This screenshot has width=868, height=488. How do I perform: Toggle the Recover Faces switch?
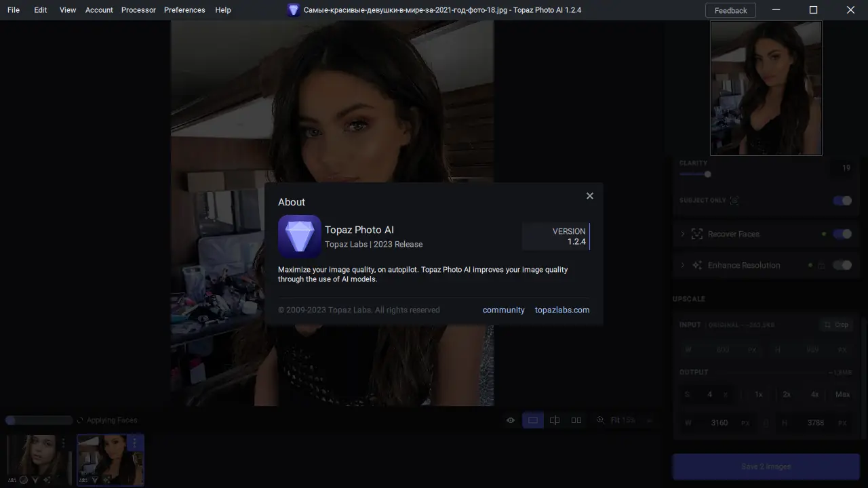point(842,234)
